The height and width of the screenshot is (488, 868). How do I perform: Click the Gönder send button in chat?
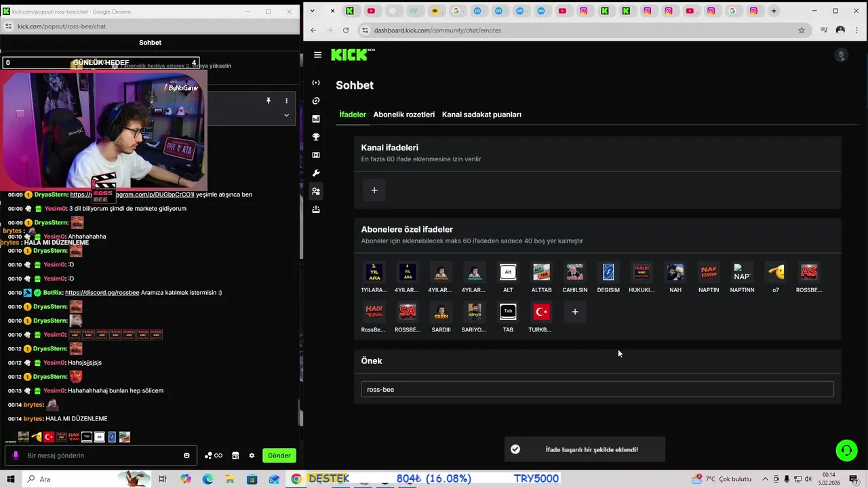tap(279, 455)
